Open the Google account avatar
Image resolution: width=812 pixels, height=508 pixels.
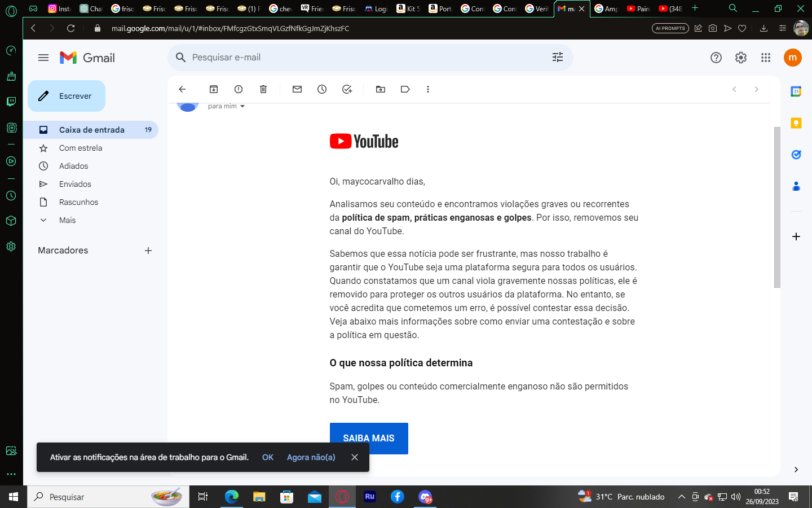[793, 58]
